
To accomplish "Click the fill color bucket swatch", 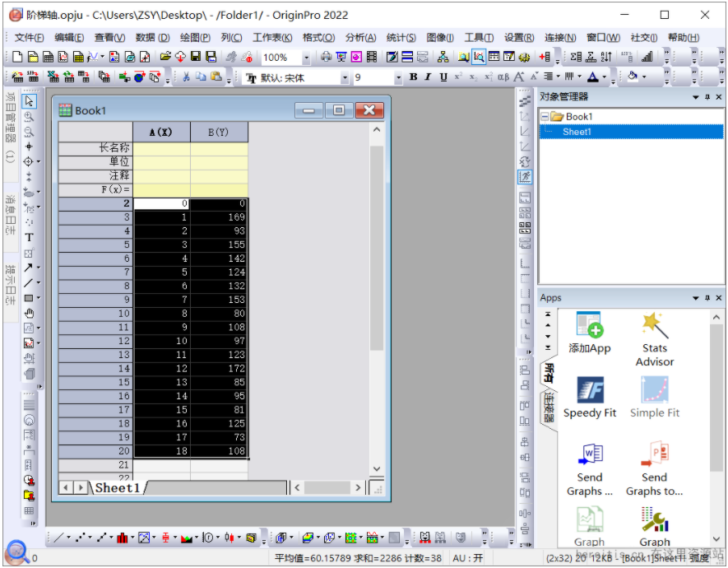I will pos(633,77).
